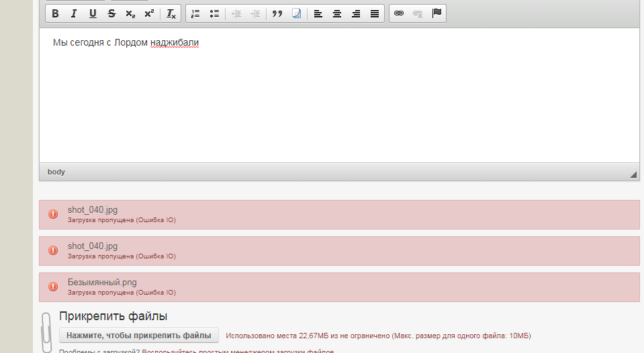This screenshot has height=353, width=644.
Task: Select 'Безымянный.png' file name
Action: pos(102,283)
